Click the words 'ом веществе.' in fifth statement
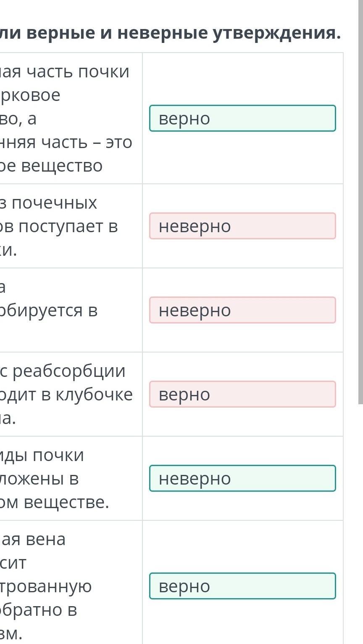This screenshot has width=363, height=644. pos(55,503)
